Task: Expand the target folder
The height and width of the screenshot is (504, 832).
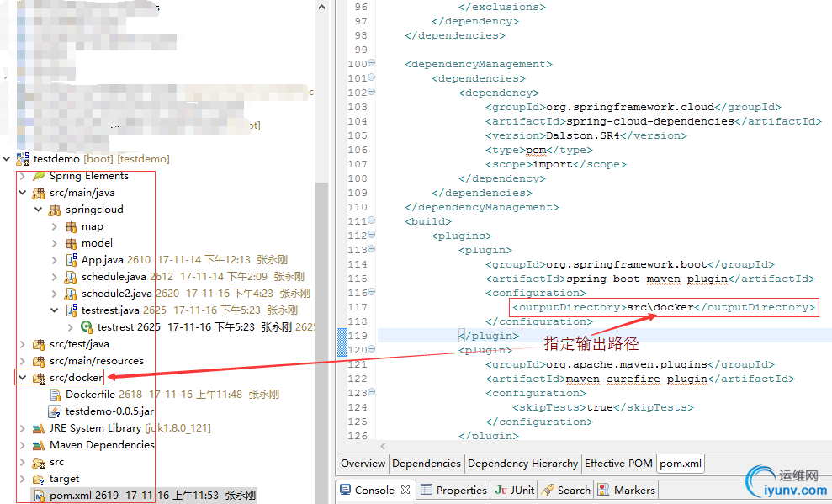Action: 22,479
